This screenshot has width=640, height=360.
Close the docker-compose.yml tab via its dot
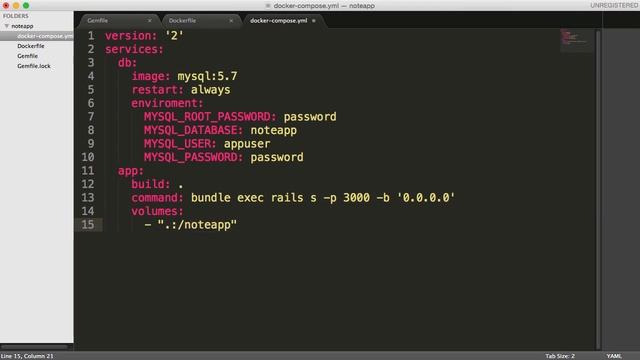tap(314, 20)
